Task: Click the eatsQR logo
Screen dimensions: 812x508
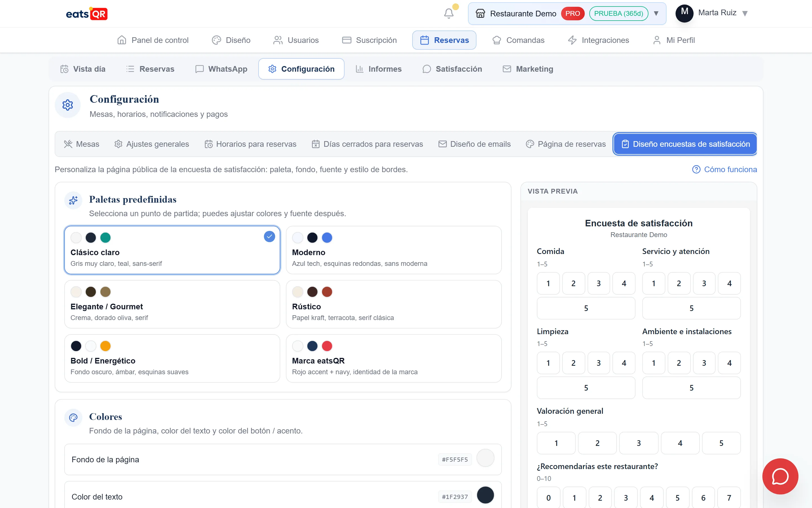Action: coord(87,14)
